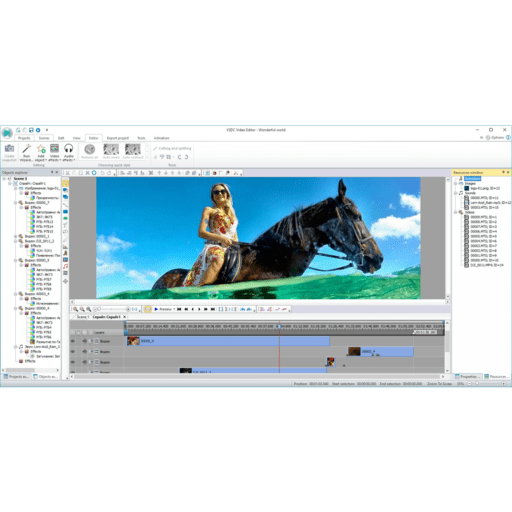This screenshot has height=512, width=512.
Task: Toggle audio speaker on first timeline layer
Action: pyautogui.click(x=84, y=341)
